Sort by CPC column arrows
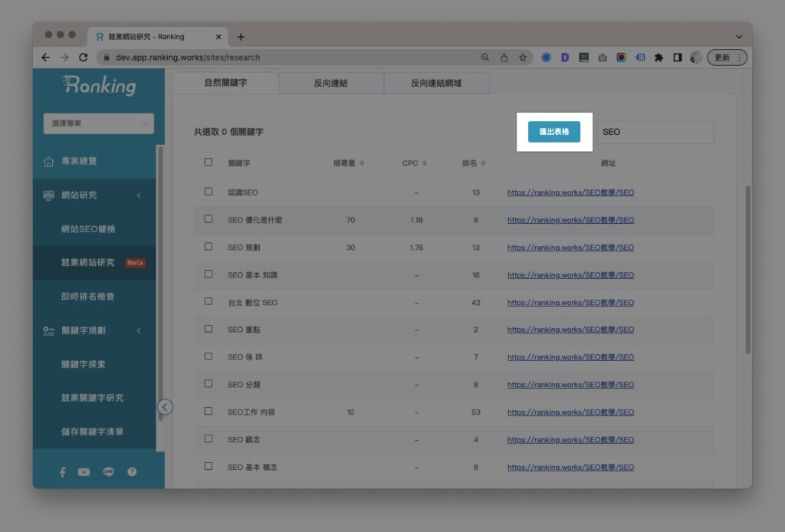 point(425,163)
